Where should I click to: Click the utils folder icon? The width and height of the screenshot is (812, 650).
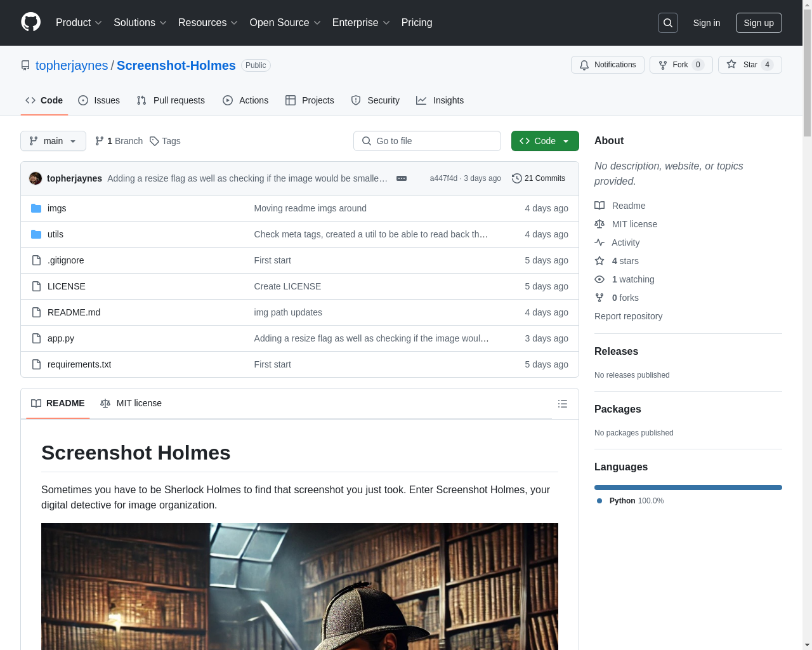[36, 234]
